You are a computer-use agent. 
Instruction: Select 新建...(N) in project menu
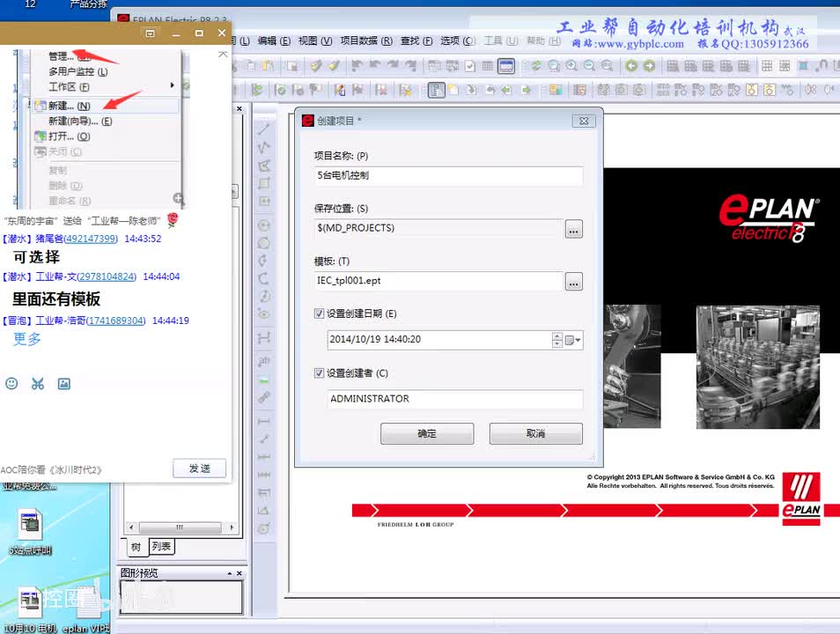point(106,106)
